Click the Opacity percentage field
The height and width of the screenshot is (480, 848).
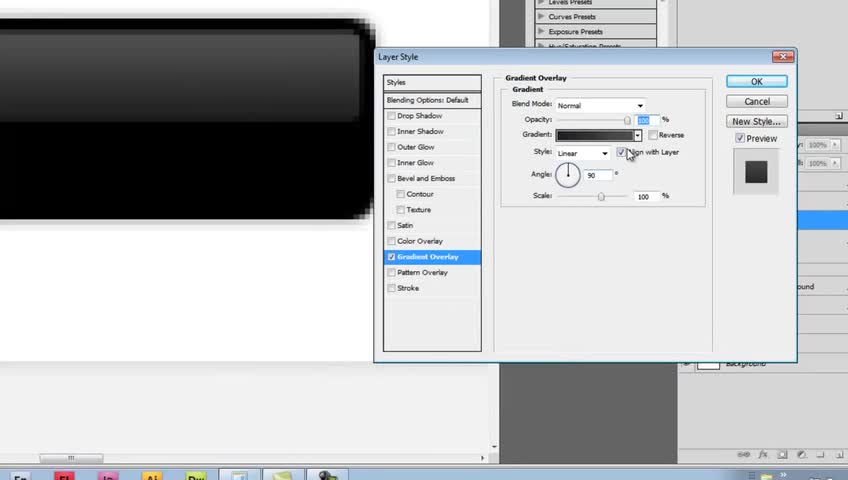647,120
